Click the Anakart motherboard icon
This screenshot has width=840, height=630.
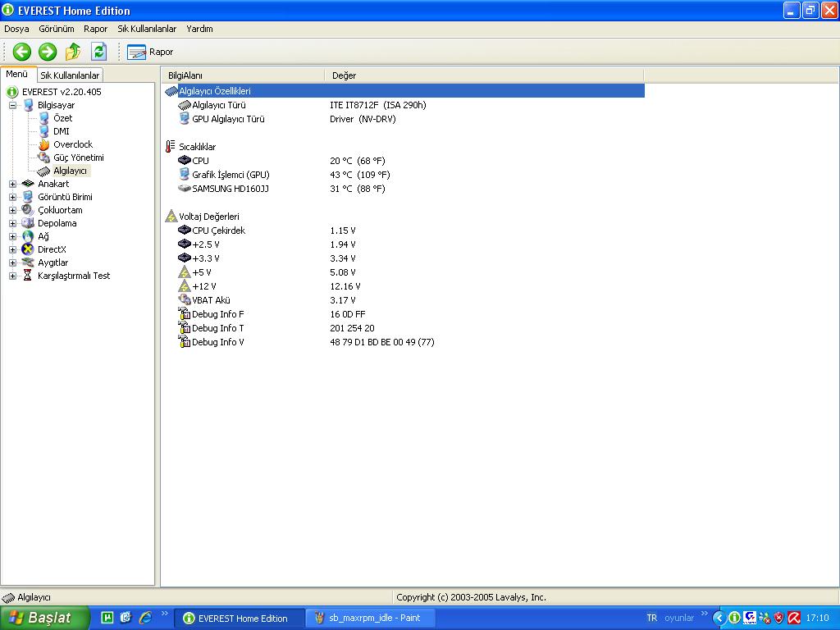pos(28,184)
